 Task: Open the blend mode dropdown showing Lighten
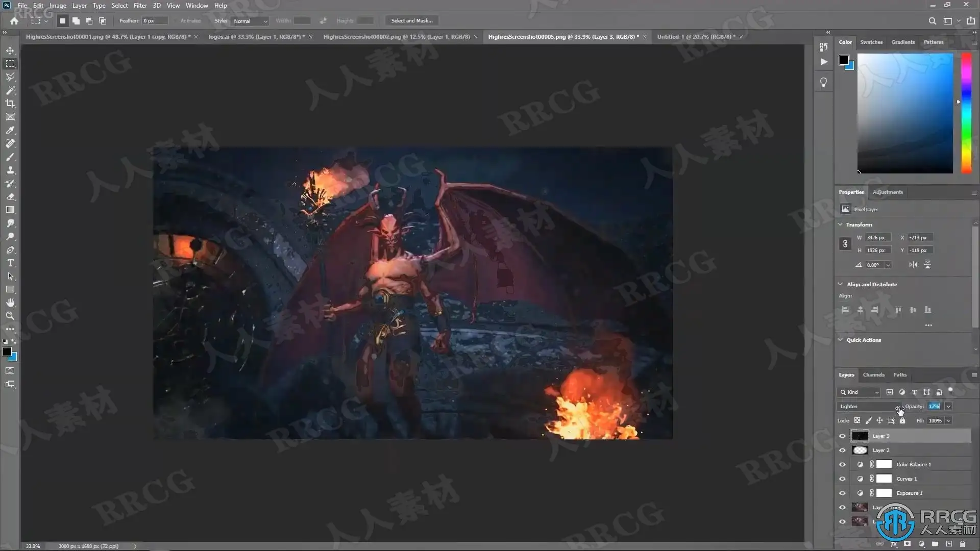[x=869, y=407]
